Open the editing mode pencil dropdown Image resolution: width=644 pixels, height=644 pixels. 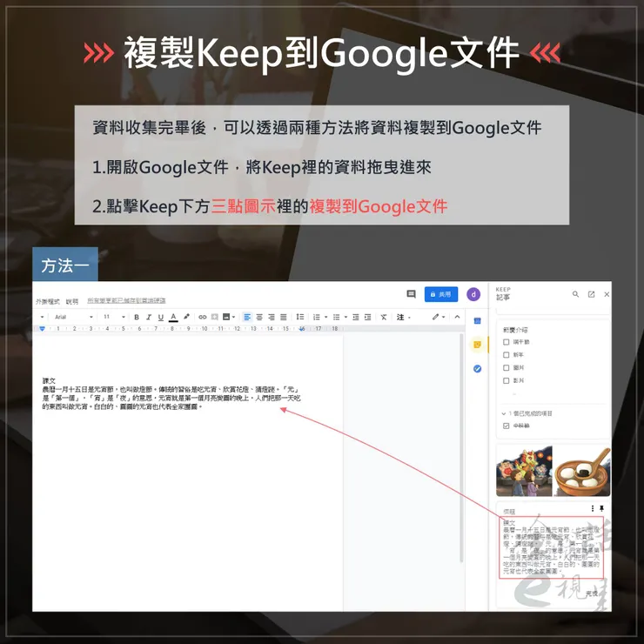click(x=439, y=317)
